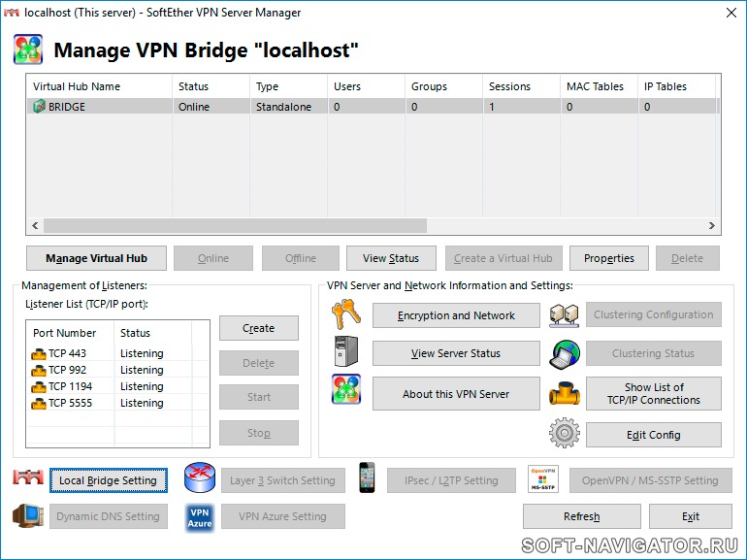Click the keys icon beside Encryption and Network

(x=346, y=314)
